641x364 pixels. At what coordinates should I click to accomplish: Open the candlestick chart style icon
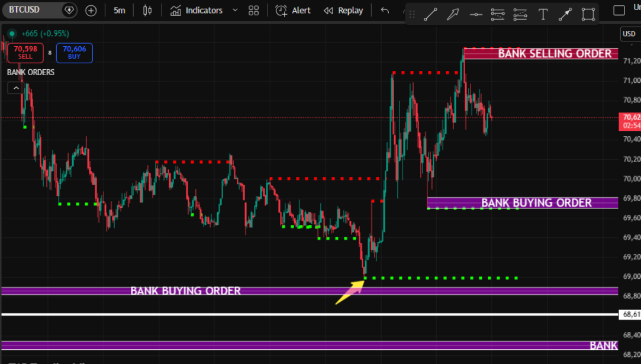point(147,10)
